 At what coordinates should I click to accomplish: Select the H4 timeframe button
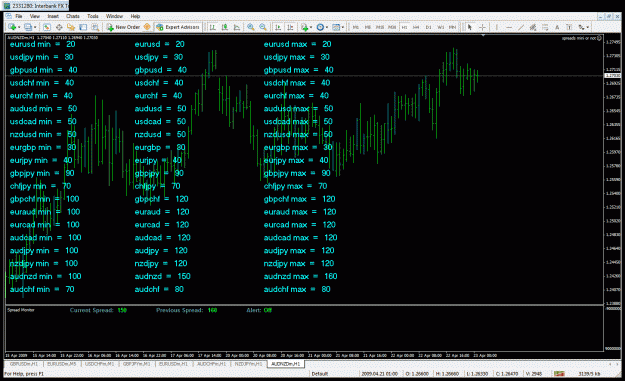tap(416, 27)
